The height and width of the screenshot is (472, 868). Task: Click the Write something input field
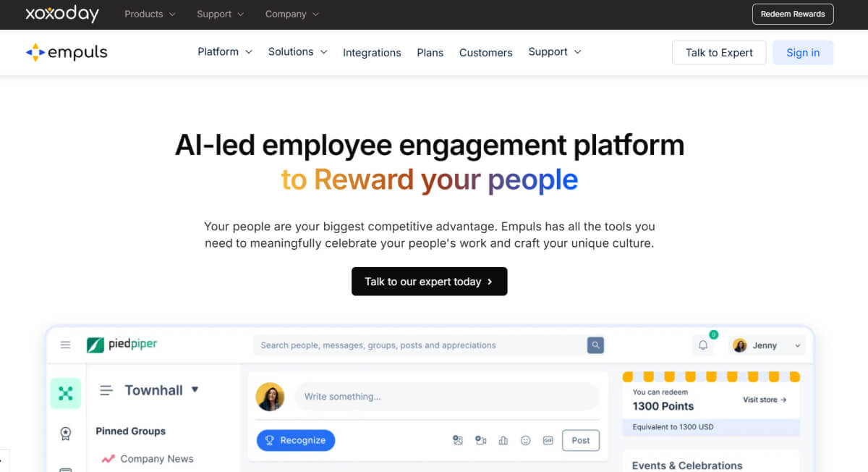click(446, 397)
